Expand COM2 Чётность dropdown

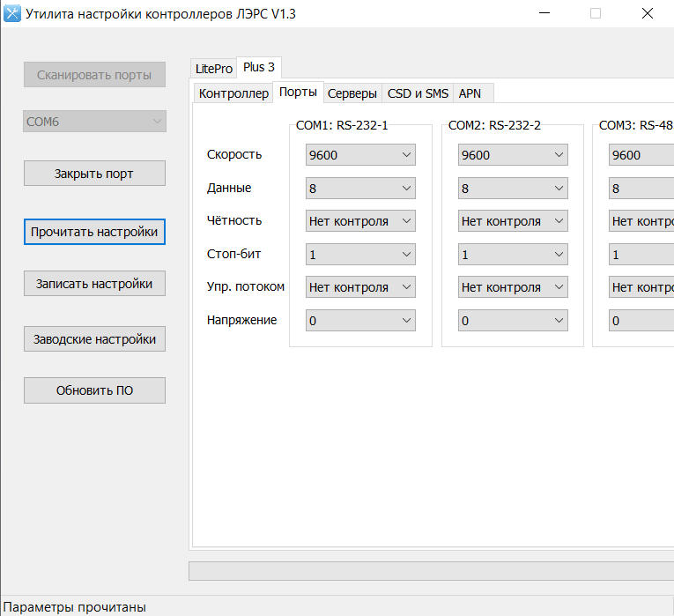point(513,221)
